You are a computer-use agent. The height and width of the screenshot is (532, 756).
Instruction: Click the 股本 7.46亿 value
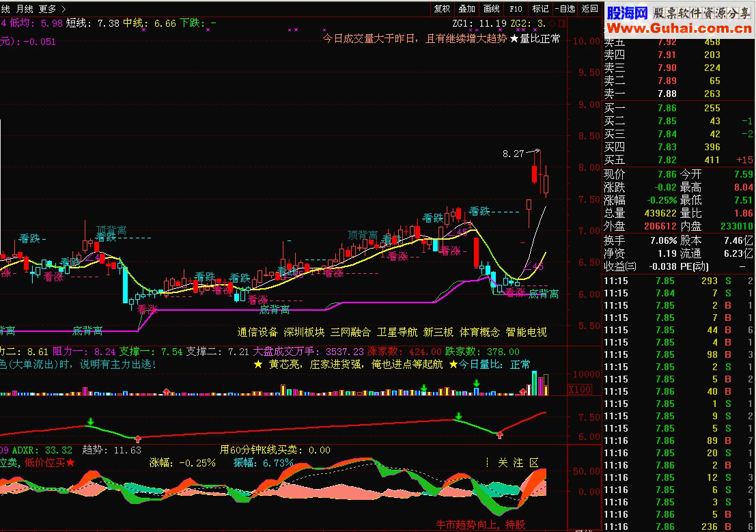(x=739, y=240)
